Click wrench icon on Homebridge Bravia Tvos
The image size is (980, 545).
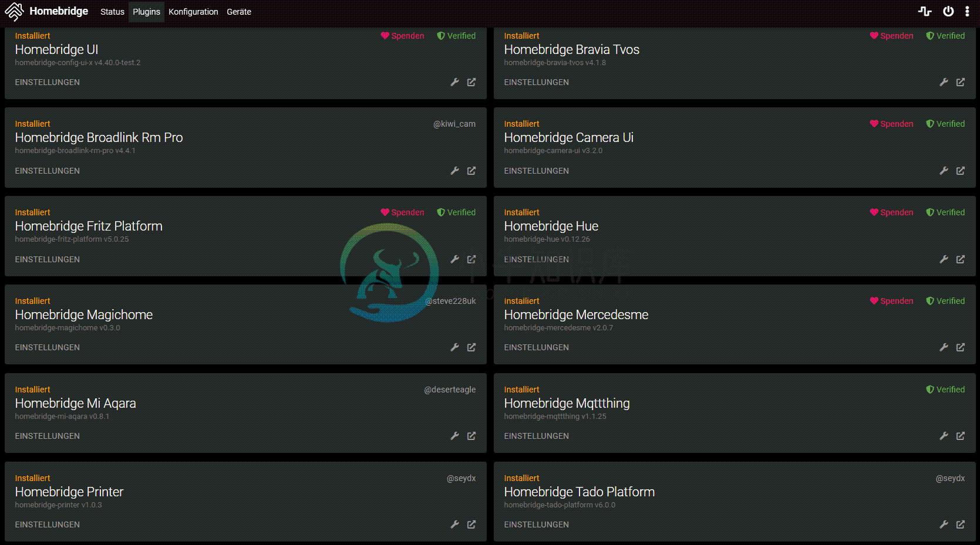tap(944, 82)
